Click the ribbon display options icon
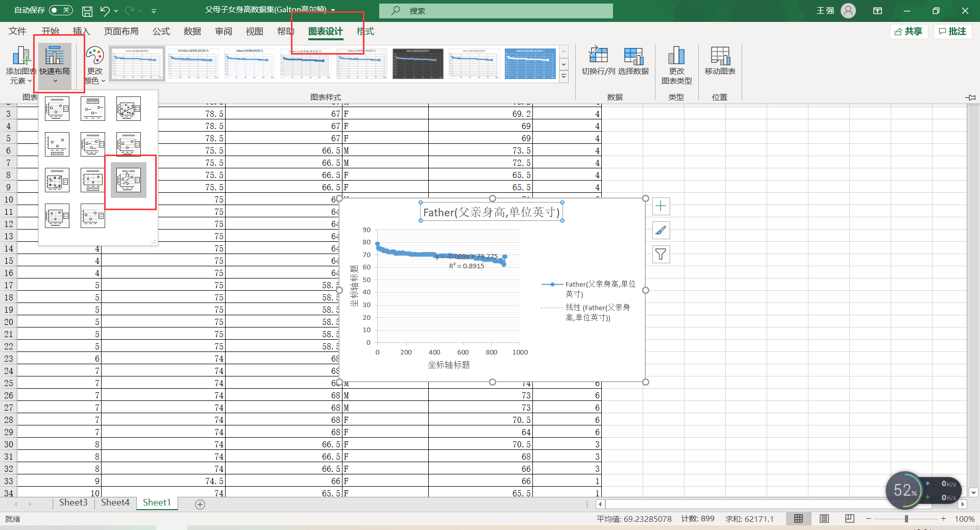Image resolution: width=980 pixels, height=530 pixels. [878, 11]
